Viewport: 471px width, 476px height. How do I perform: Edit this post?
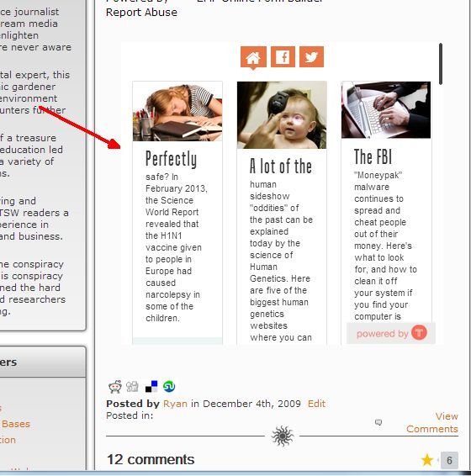(316, 404)
